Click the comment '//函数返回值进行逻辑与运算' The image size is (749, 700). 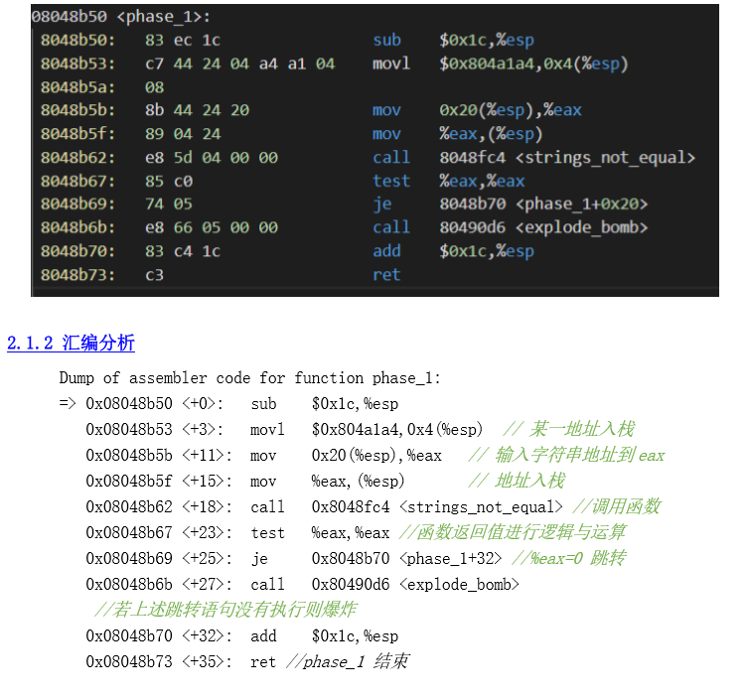point(513,532)
